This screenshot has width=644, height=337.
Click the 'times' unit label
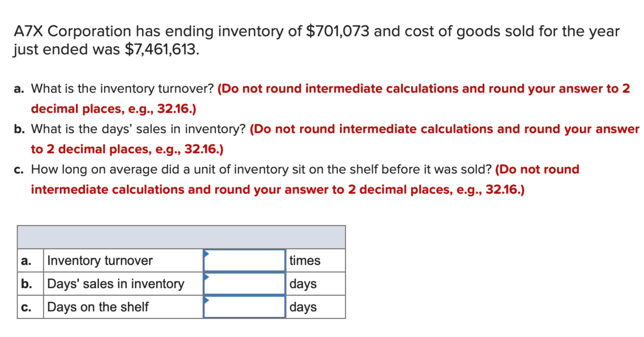(305, 260)
